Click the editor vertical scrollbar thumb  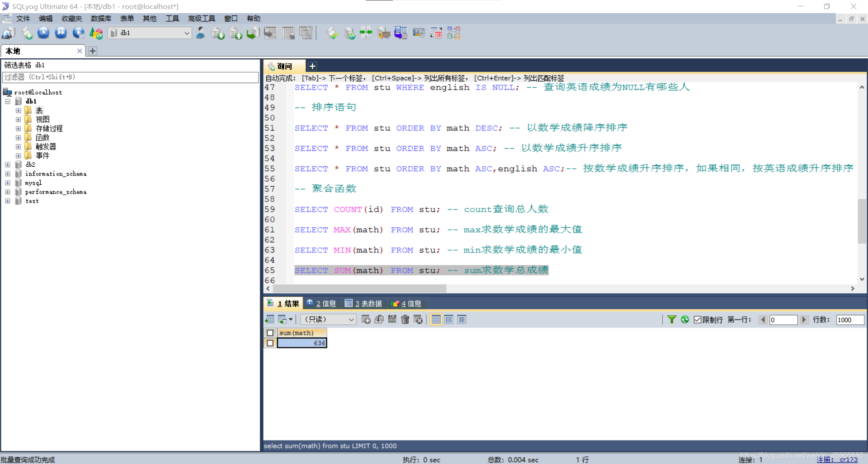(862, 221)
